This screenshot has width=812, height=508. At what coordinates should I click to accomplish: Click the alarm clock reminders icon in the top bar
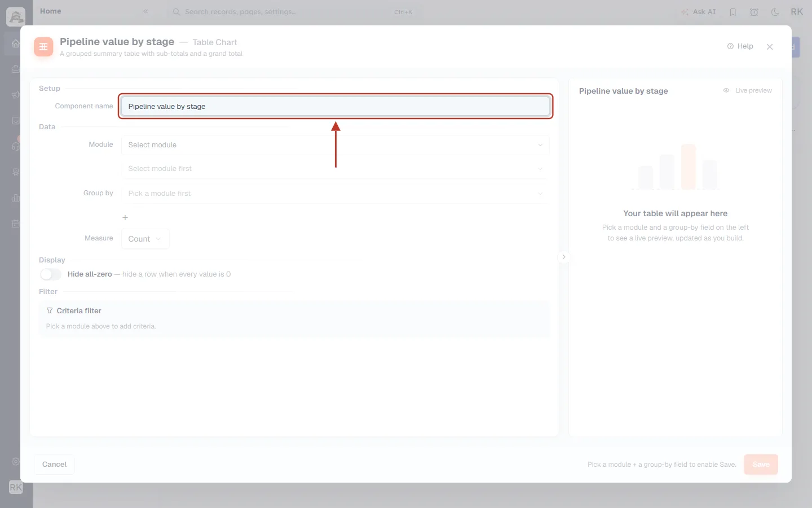(754, 12)
